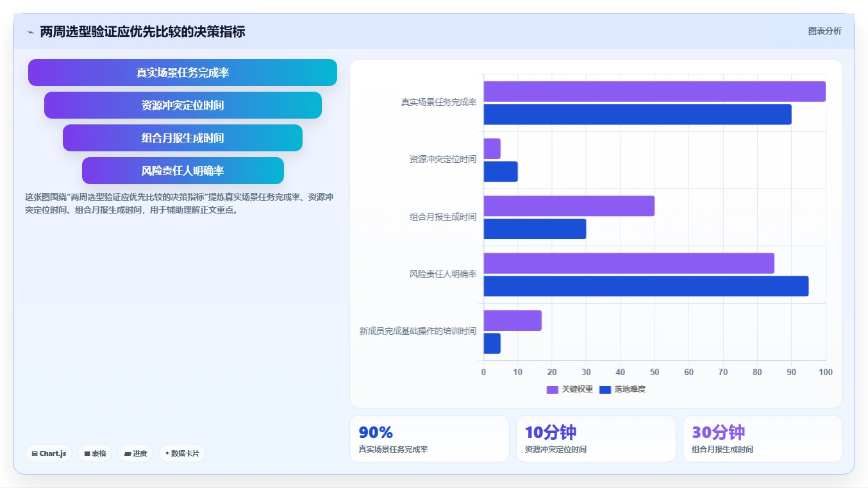Image resolution: width=868 pixels, height=488 pixels.
Task: Click blue 落地难度 bar for 真实场景任务完成率
Action: 637,114
